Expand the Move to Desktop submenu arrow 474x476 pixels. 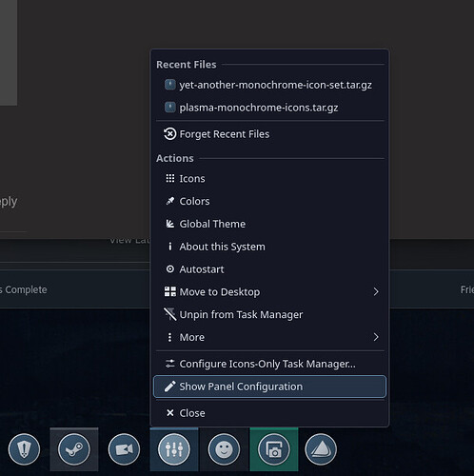click(376, 292)
